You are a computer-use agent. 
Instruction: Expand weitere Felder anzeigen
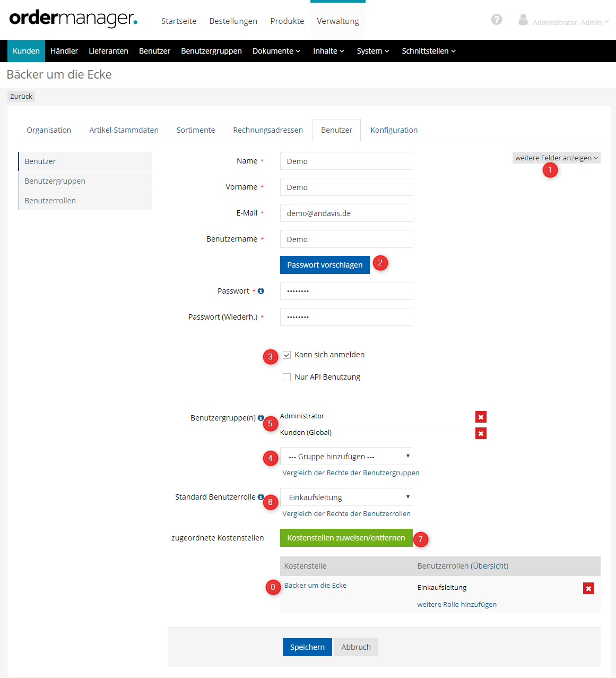click(x=556, y=158)
